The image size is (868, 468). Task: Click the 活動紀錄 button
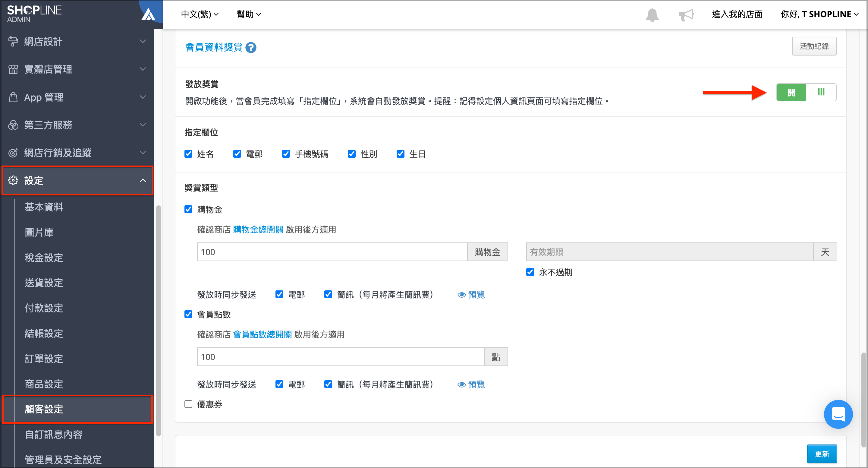814,46
